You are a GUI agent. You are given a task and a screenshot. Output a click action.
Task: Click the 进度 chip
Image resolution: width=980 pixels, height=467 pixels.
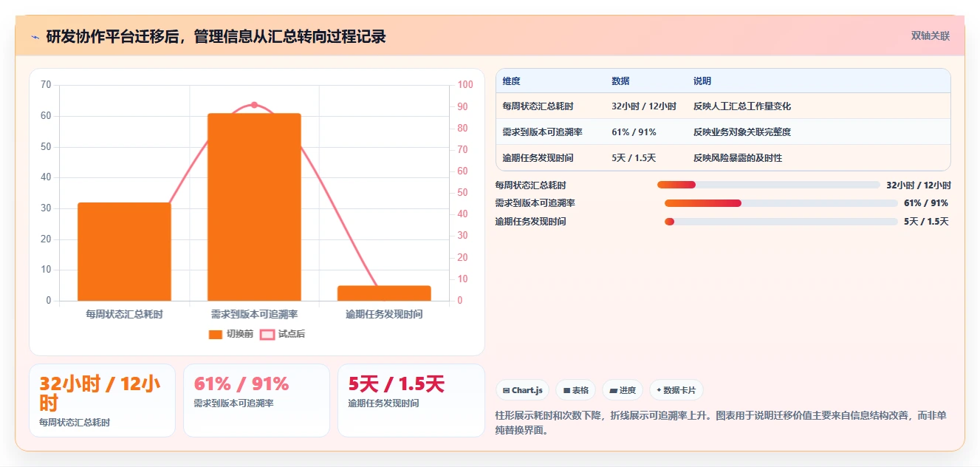(x=623, y=390)
